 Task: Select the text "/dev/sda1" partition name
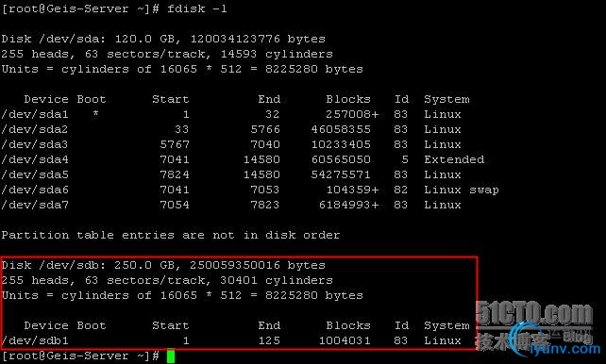[35, 114]
